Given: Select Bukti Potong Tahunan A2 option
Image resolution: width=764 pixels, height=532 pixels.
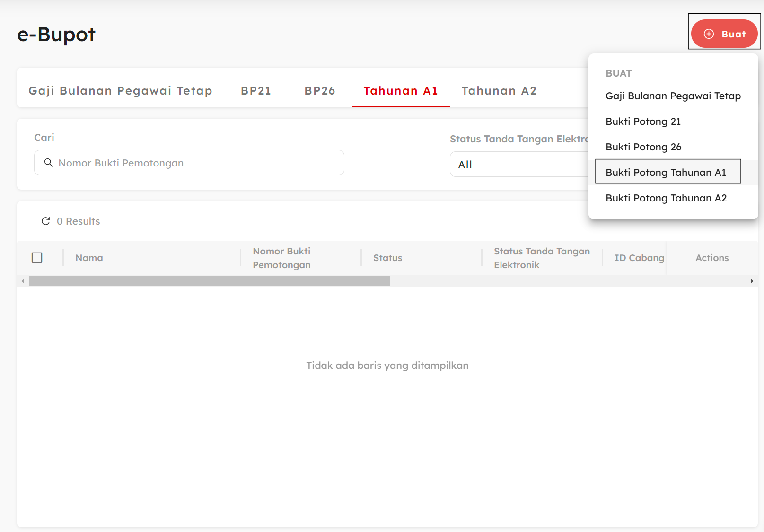Looking at the screenshot, I should tap(666, 198).
